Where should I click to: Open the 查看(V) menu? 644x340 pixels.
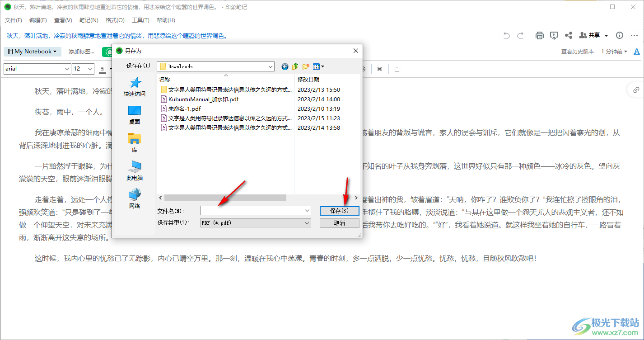point(63,20)
